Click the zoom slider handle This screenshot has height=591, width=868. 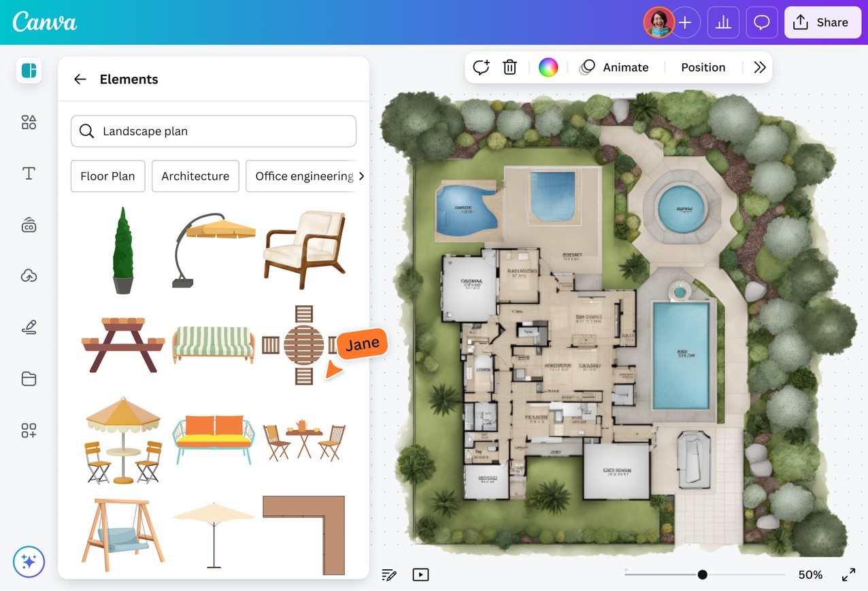point(702,575)
